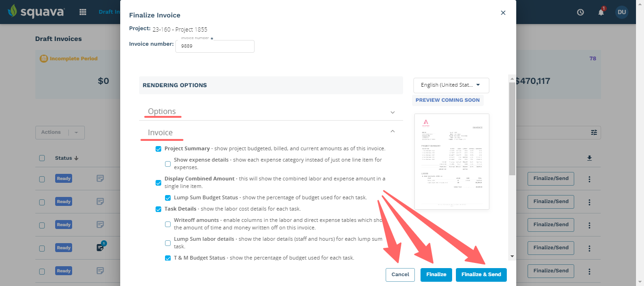Disable T & M Budget Status

tap(168, 258)
